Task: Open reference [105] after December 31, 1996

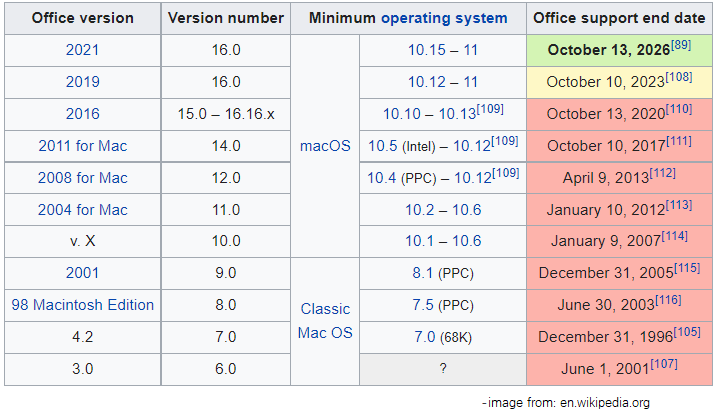Action: point(687,332)
